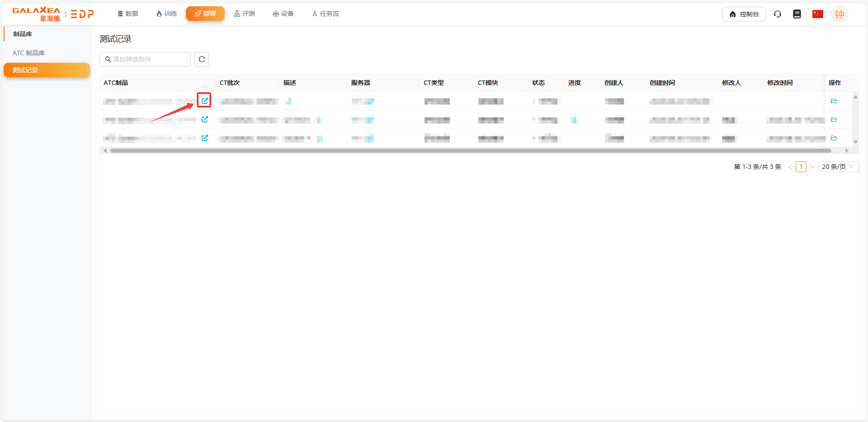Image resolution: width=868 pixels, height=422 pixels.
Task: Open external link icon in first row
Action: tap(204, 101)
